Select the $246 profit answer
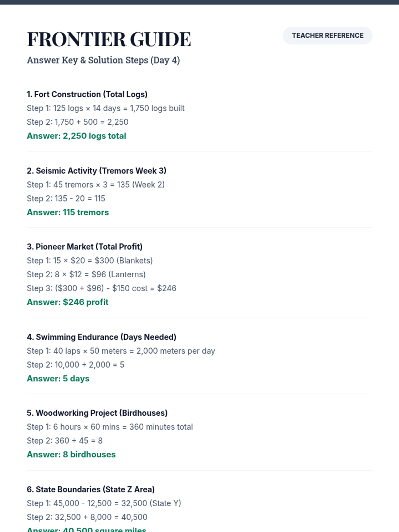This screenshot has height=532, width=399. pyautogui.click(x=67, y=302)
